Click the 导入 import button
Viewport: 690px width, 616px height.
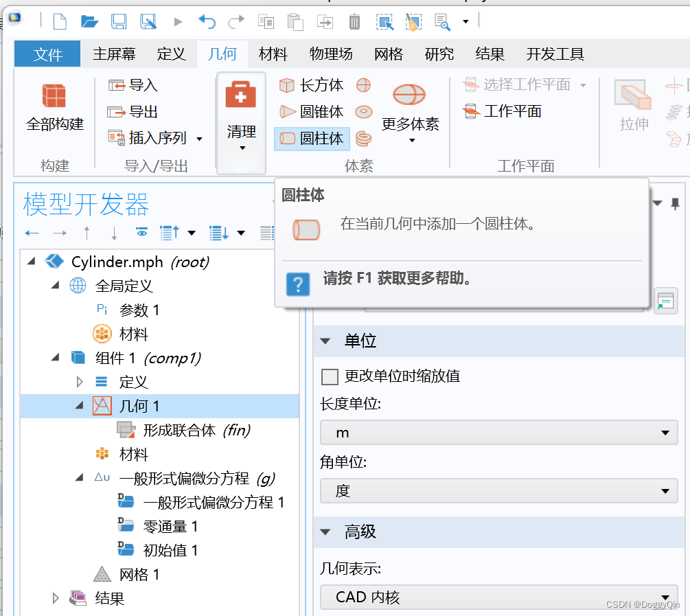coord(133,84)
